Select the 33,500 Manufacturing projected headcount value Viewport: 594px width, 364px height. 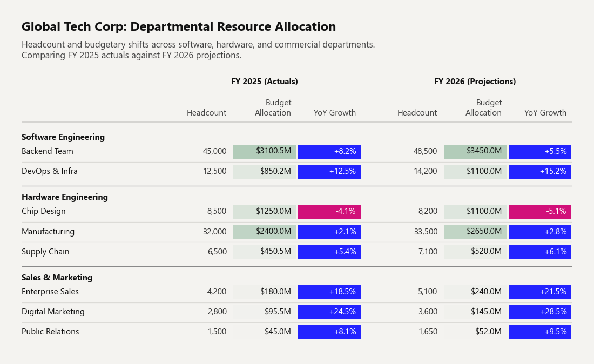pos(426,232)
